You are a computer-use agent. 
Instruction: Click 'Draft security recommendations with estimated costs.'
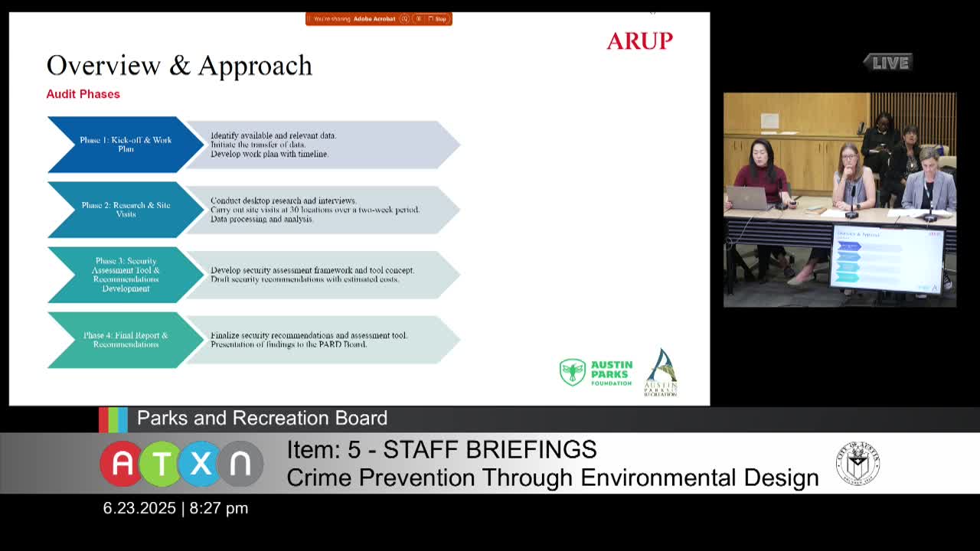point(305,279)
